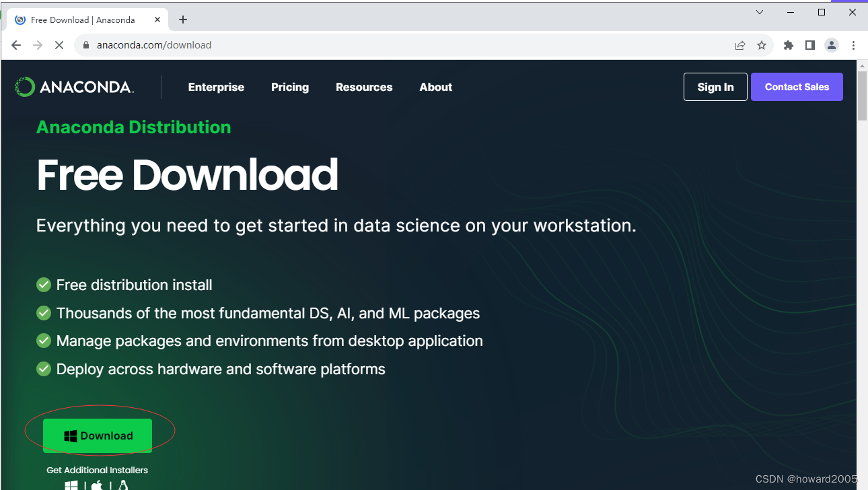Image resolution: width=868 pixels, height=490 pixels.
Task: Click the Anaconda Distribution heading
Action: pyautogui.click(x=133, y=127)
